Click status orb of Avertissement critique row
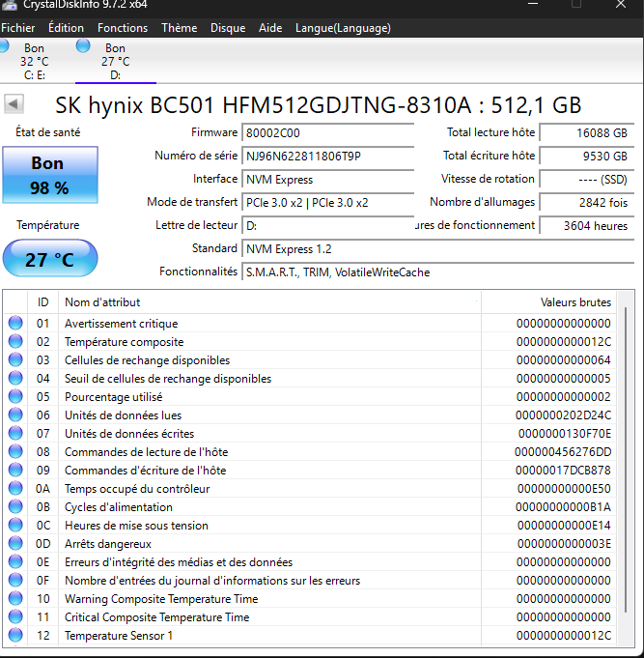The height and width of the screenshot is (658, 644). pos(15,324)
